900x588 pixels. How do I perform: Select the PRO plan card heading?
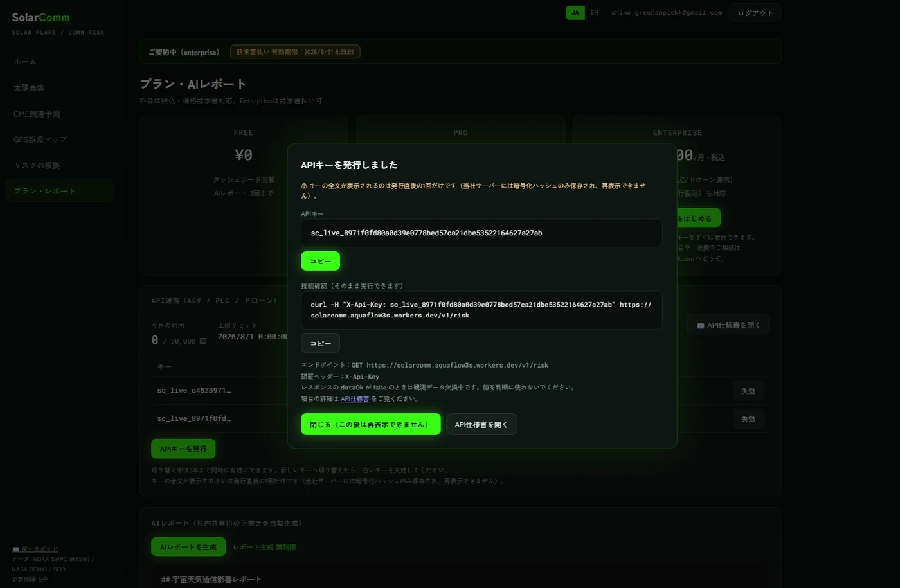click(x=460, y=133)
